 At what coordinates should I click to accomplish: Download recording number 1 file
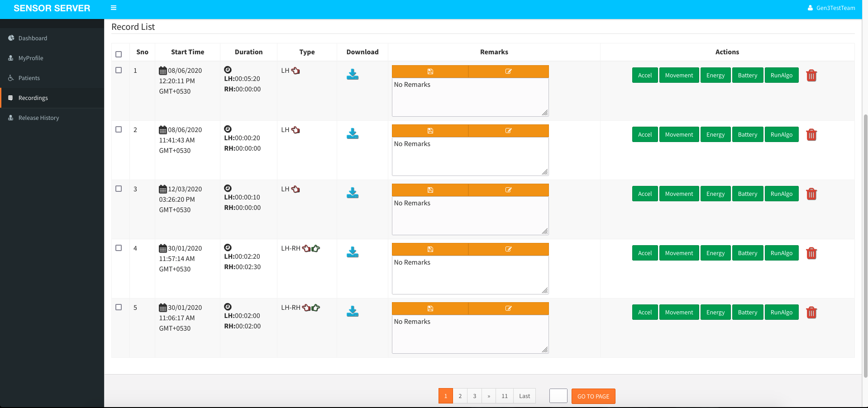(352, 75)
